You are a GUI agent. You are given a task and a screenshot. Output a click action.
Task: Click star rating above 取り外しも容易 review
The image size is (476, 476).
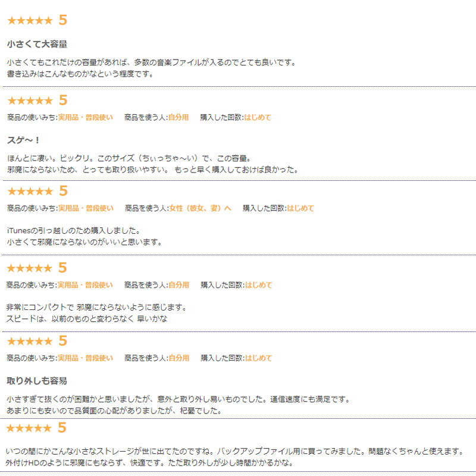29,341
